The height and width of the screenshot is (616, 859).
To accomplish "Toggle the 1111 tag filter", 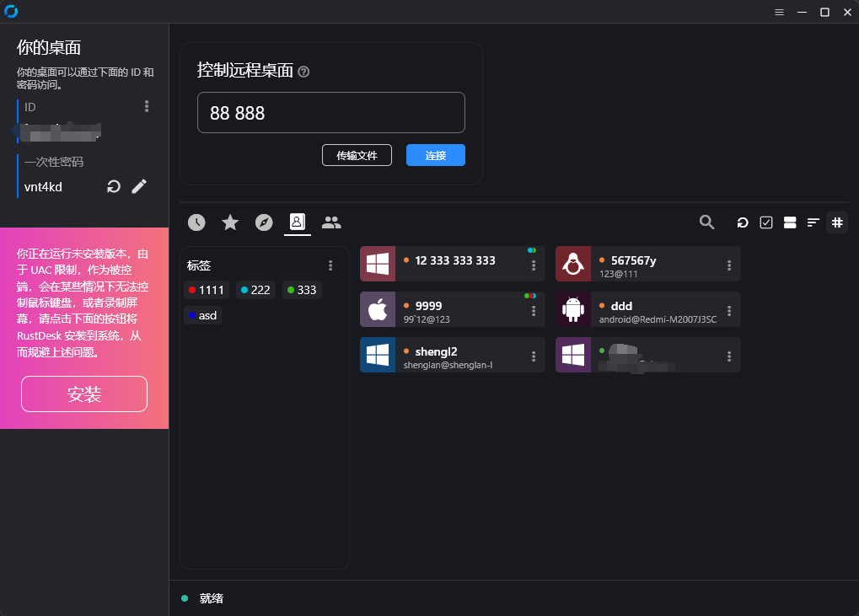I will pyautogui.click(x=207, y=290).
